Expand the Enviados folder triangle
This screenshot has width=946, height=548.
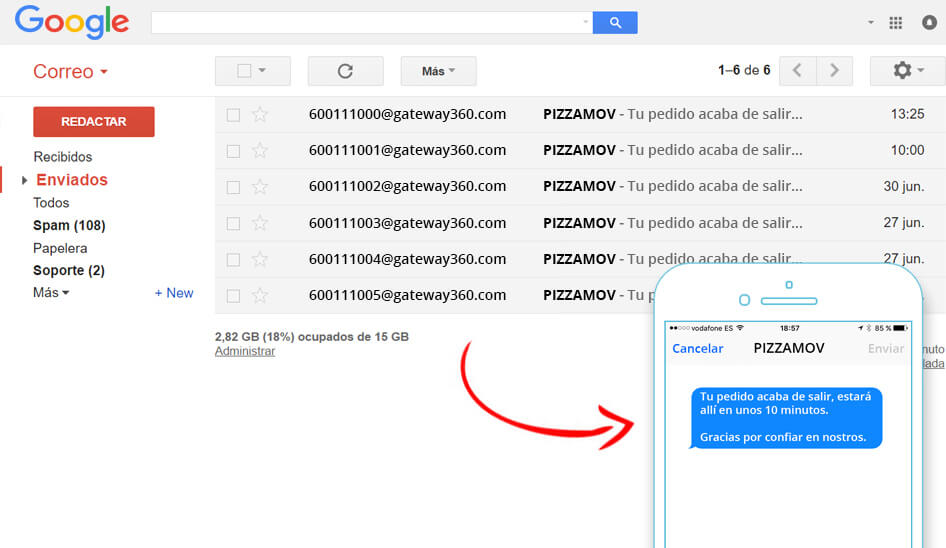tap(25, 180)
